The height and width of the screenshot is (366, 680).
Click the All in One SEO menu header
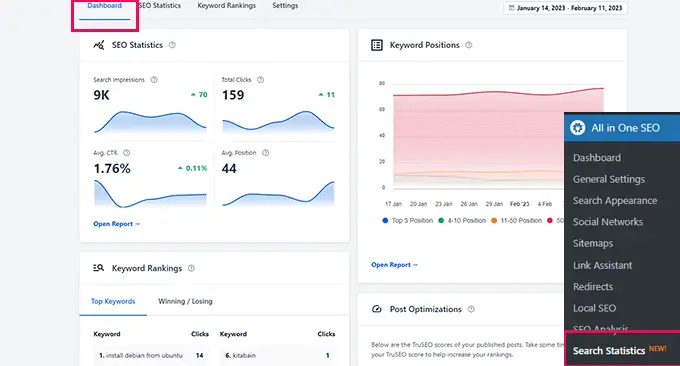622,128
